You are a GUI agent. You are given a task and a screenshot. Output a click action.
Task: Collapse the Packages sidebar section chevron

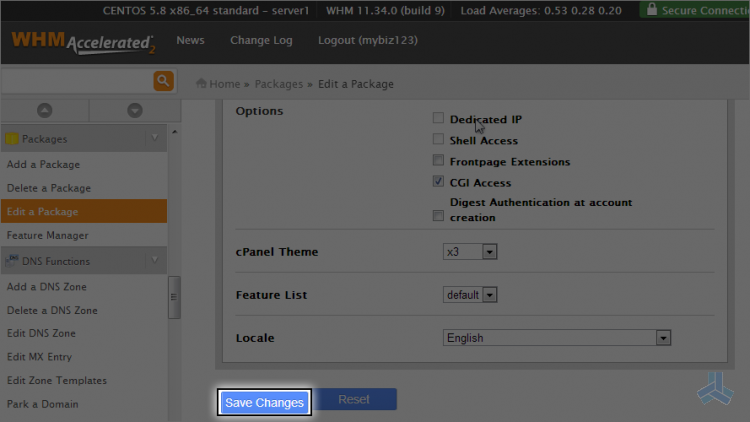[x=154, y=138]
